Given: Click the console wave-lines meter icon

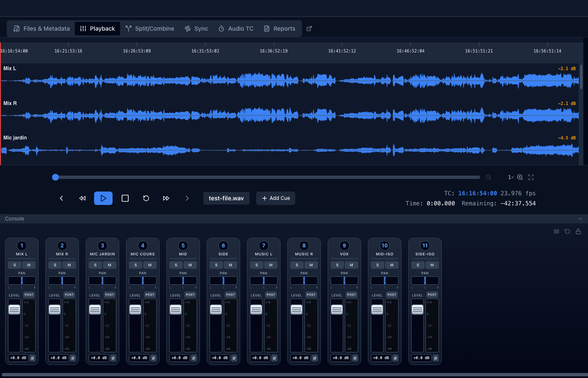Looking at the screenshot, I should [x=556, y=231].
